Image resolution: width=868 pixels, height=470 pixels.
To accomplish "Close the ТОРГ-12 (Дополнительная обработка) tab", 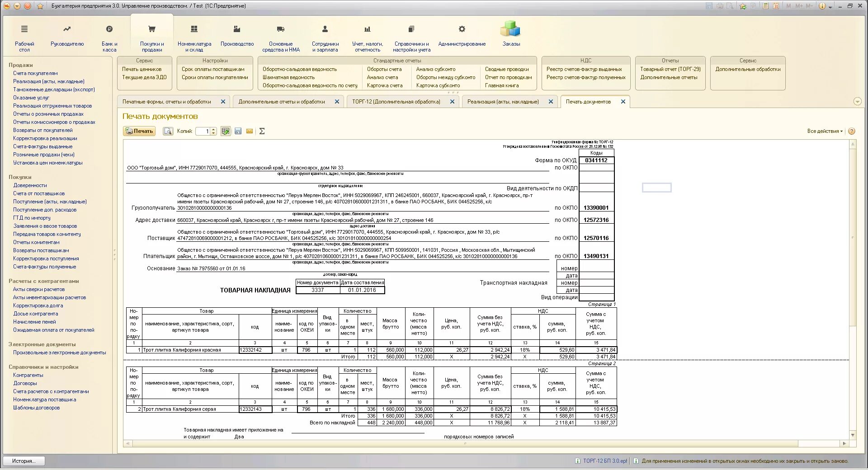I will [452, 102].
